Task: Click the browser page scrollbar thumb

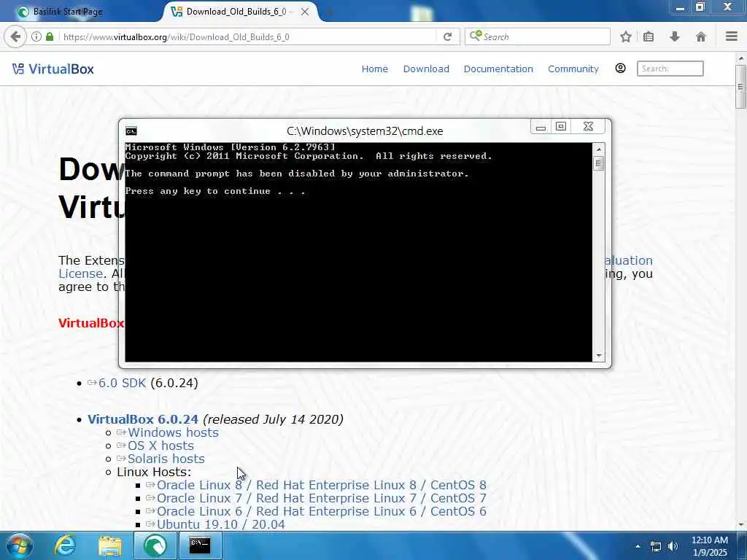Action: pos(741,87)
